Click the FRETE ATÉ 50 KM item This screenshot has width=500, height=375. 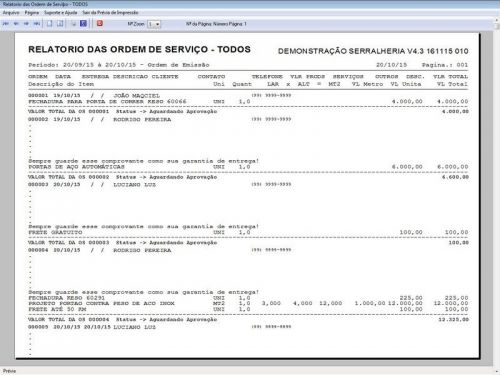point(57,309)
